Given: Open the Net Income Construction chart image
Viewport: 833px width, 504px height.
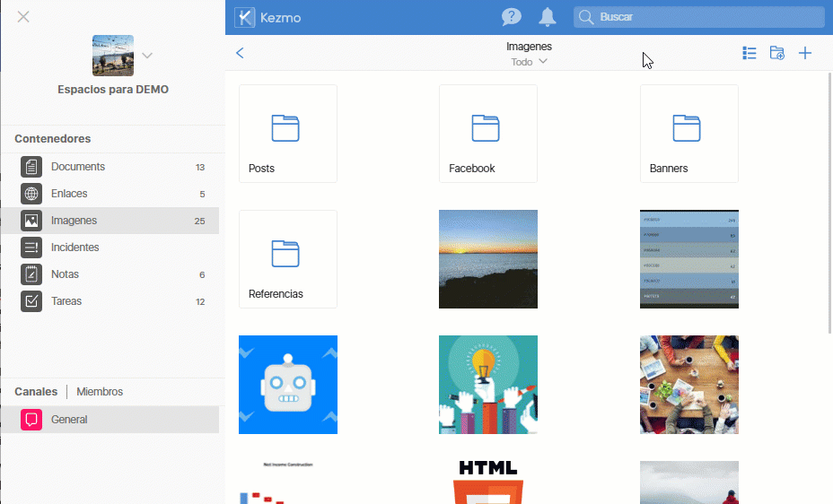Looking at the screenshot, I should [x=288, y=482].
